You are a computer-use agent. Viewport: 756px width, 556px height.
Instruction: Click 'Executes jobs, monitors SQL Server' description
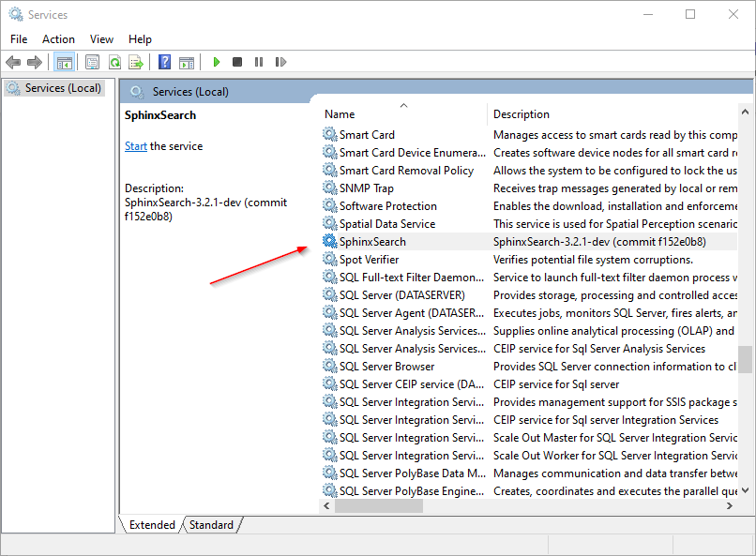coord(615,312)
